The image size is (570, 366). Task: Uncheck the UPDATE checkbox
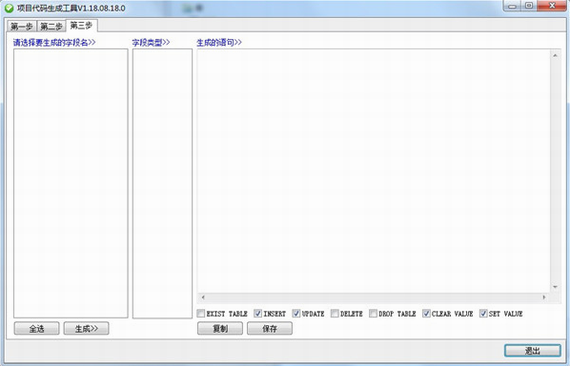coord(296,313)
